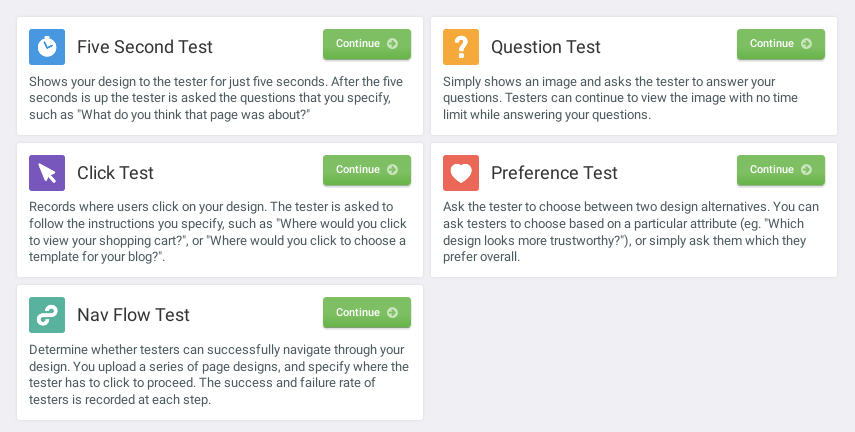This screenshot has height=432, width=855.
Task: Click the orange question mark icon
Action: [x=461, y=47]
